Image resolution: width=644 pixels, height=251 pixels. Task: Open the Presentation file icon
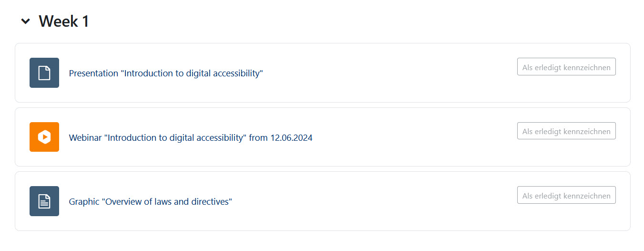pyautogui.click(x=44, y=73)
